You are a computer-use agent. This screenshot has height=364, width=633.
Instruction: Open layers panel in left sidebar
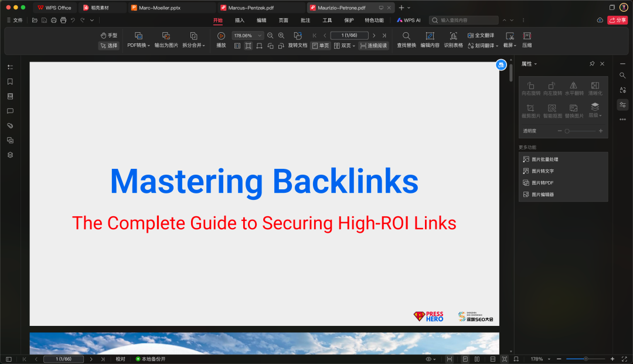[x=10, y=155]
